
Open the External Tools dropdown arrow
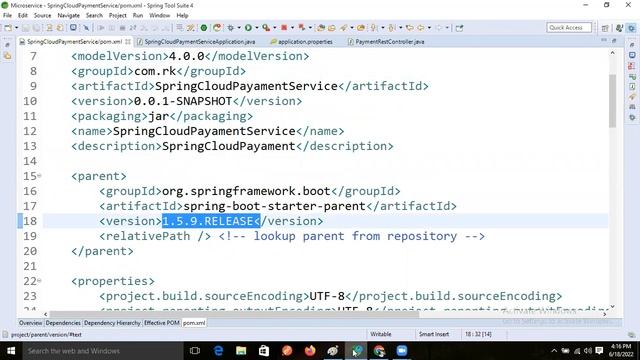[x=275, y=28]
